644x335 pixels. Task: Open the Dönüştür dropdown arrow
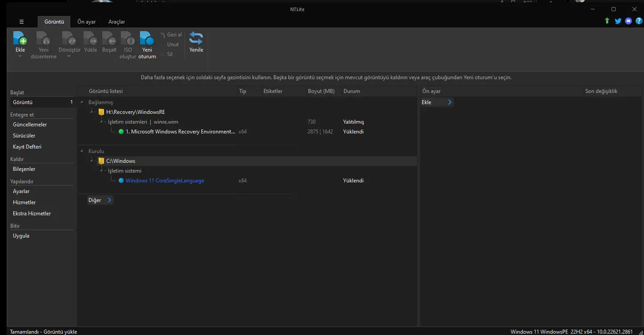click(69, 57)
